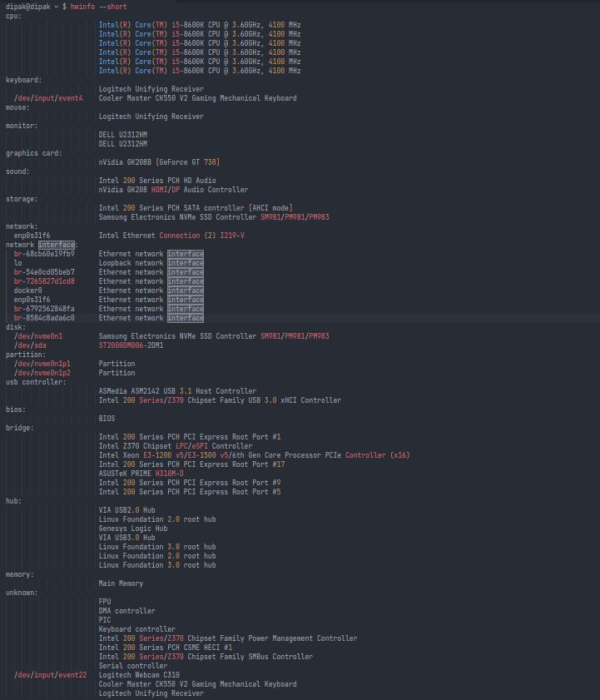600x700 pixels.
Task: Click 'ASMedia ASM2142 USB 3.1 Host Controller' line
Action: pyautogui.click(x=177, y=391)
